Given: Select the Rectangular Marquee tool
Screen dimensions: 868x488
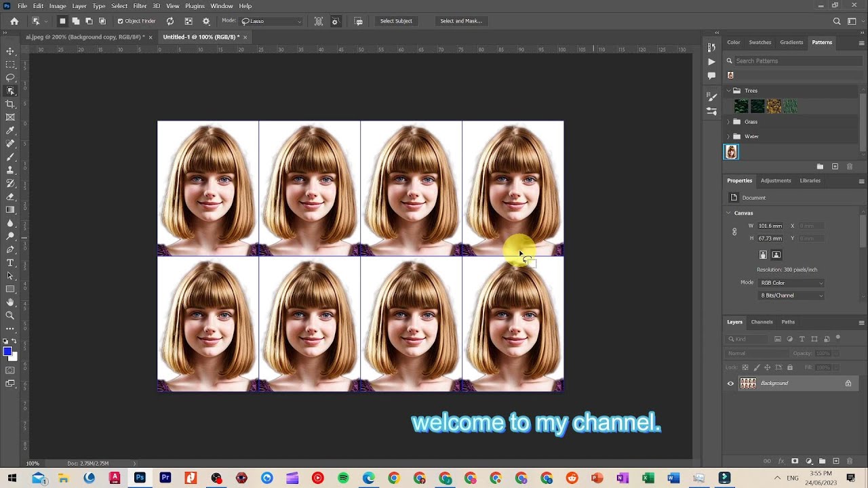Looking at the screenshot, I should 10,64.
